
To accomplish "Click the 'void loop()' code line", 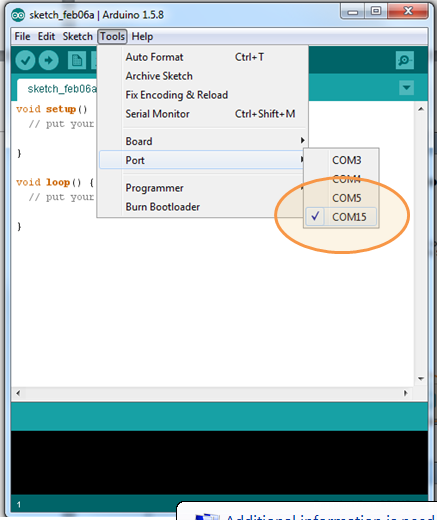I will 55,183.
